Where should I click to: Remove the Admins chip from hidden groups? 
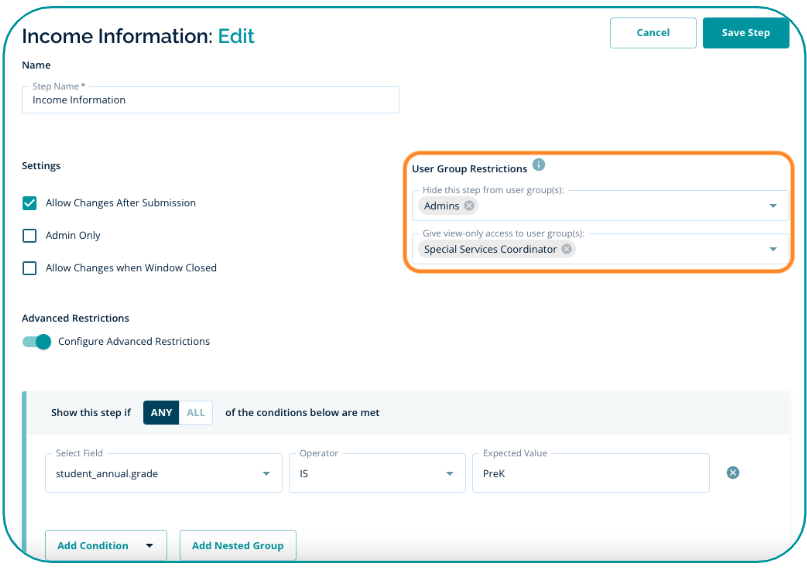pos(470,206)
